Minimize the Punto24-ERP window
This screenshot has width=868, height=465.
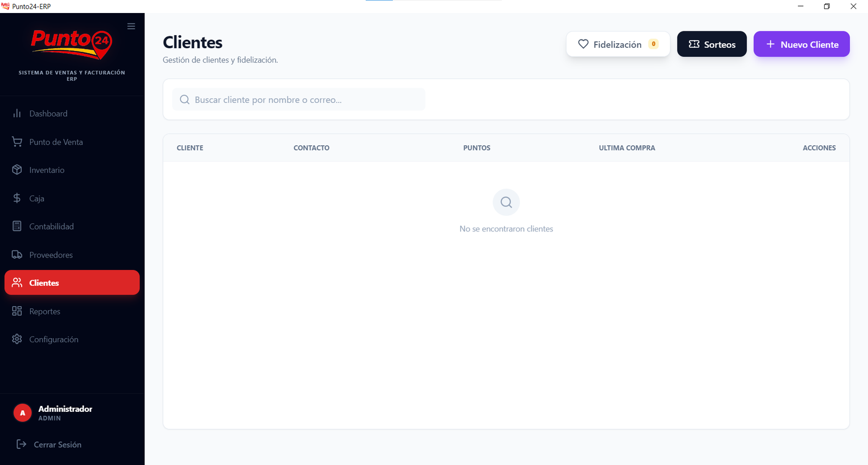[801, 6]
